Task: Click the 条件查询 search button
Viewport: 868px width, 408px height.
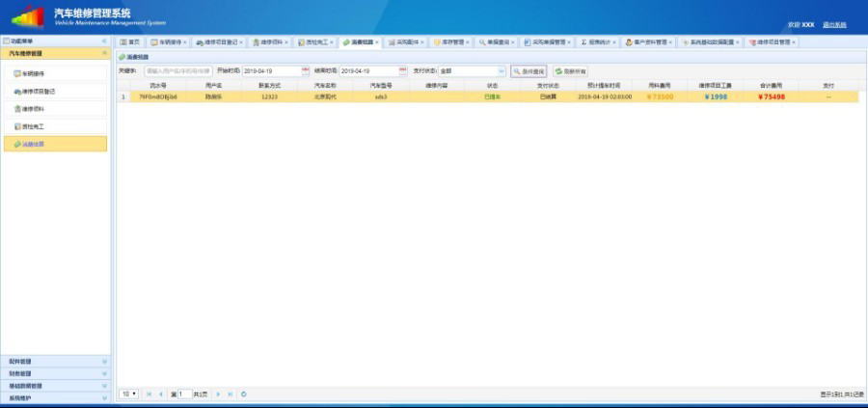Action: pyautogui.click(x=529, y=71)
